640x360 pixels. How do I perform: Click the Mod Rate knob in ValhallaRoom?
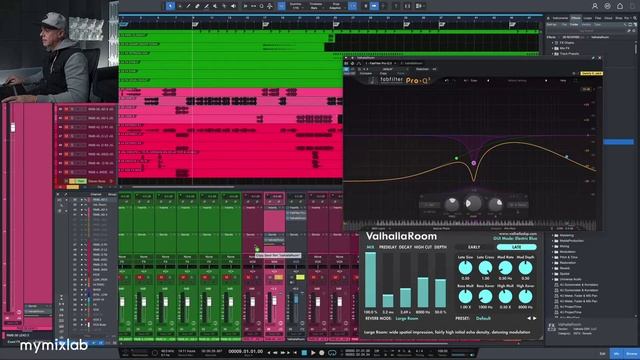click(505, 268)
